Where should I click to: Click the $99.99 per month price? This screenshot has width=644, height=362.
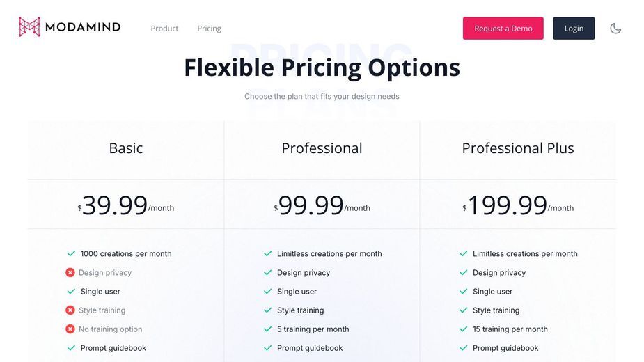[322, 205]
